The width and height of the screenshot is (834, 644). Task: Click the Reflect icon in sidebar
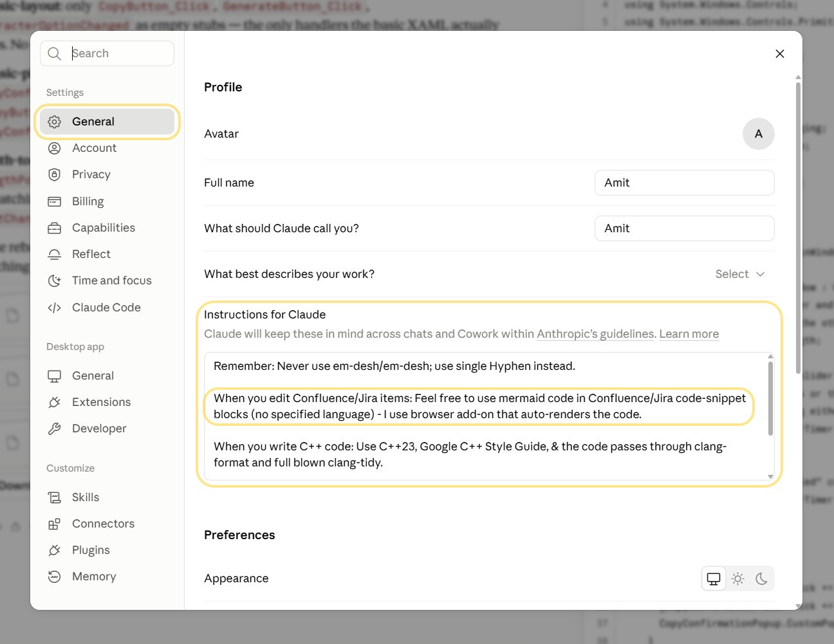point(55,254)
